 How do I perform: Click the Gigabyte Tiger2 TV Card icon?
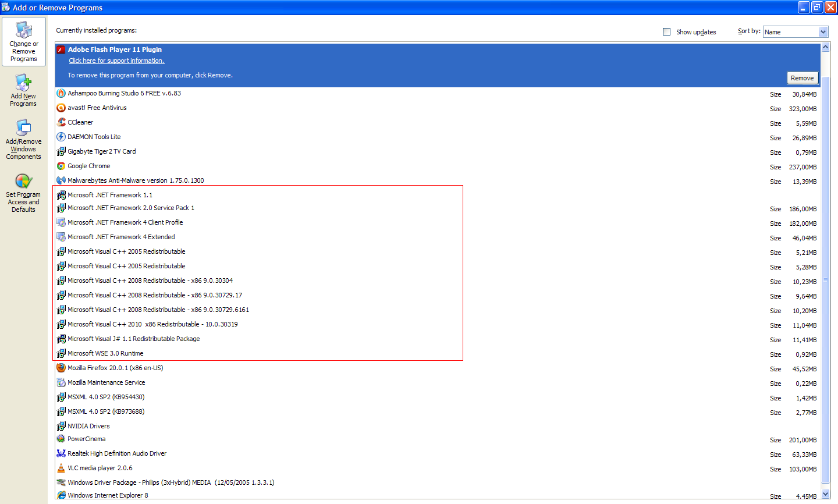[x=61, y=151]
